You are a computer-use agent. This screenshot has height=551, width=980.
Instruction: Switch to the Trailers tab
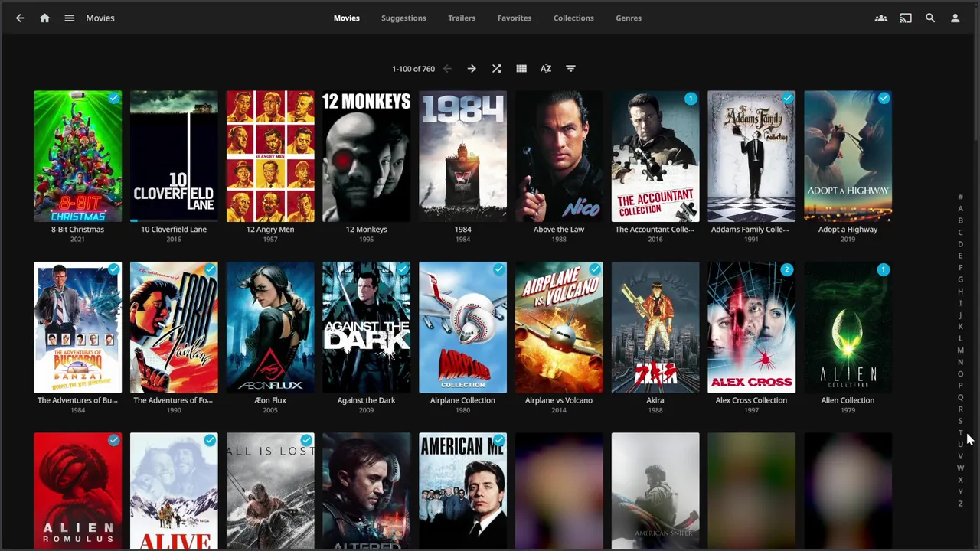pyautogui.click(x=462, y=18)
